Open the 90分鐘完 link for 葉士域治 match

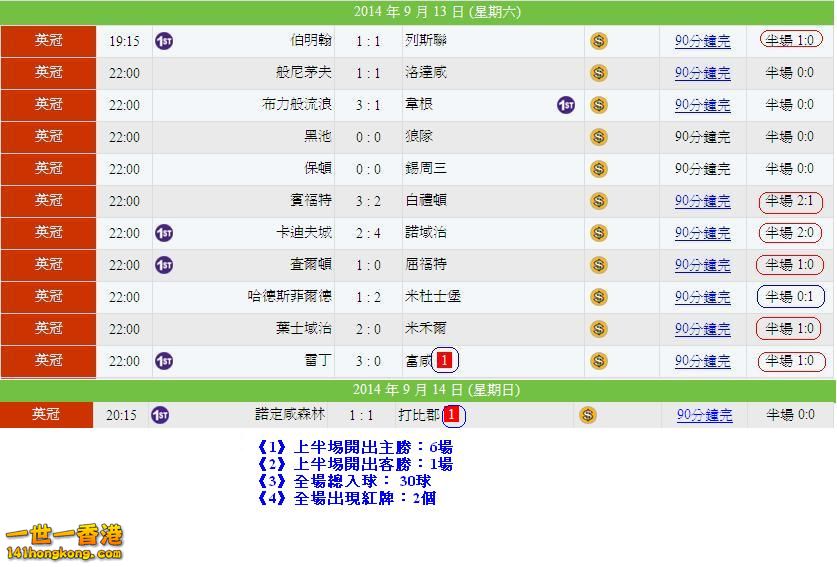point(702,329)
